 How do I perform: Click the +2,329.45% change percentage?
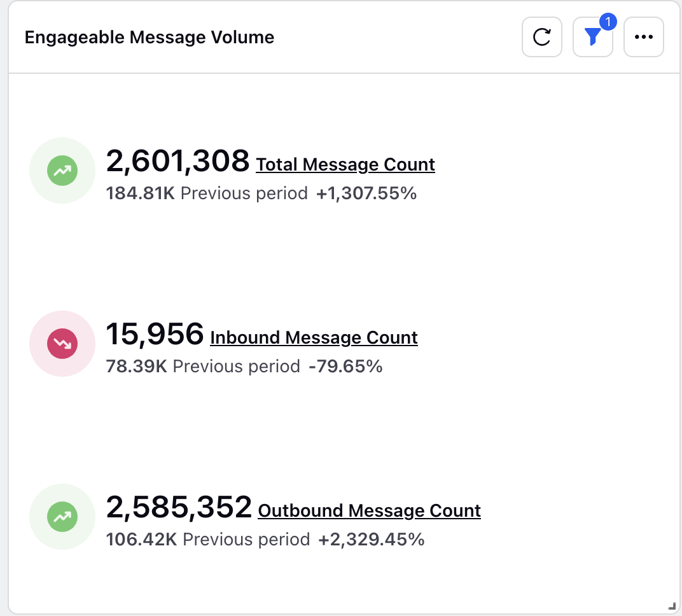(371, 540)
